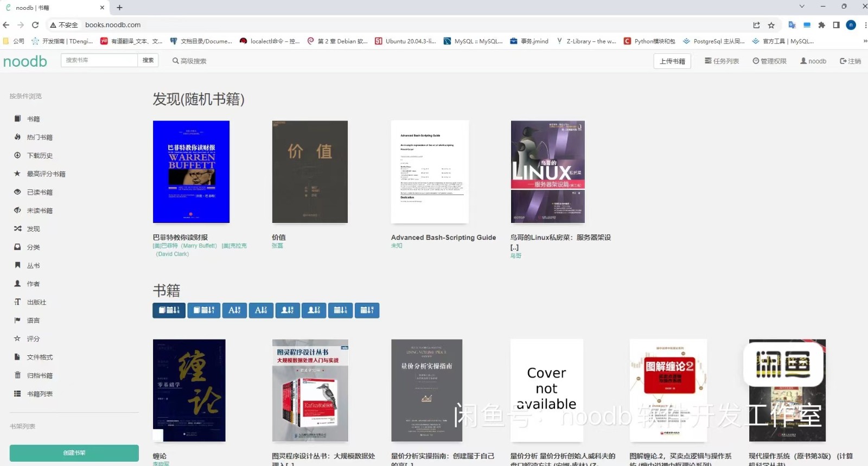Viewport: 868px width, 466px height.
Task: Sort books by title Z to A
Action: [261, 310]
